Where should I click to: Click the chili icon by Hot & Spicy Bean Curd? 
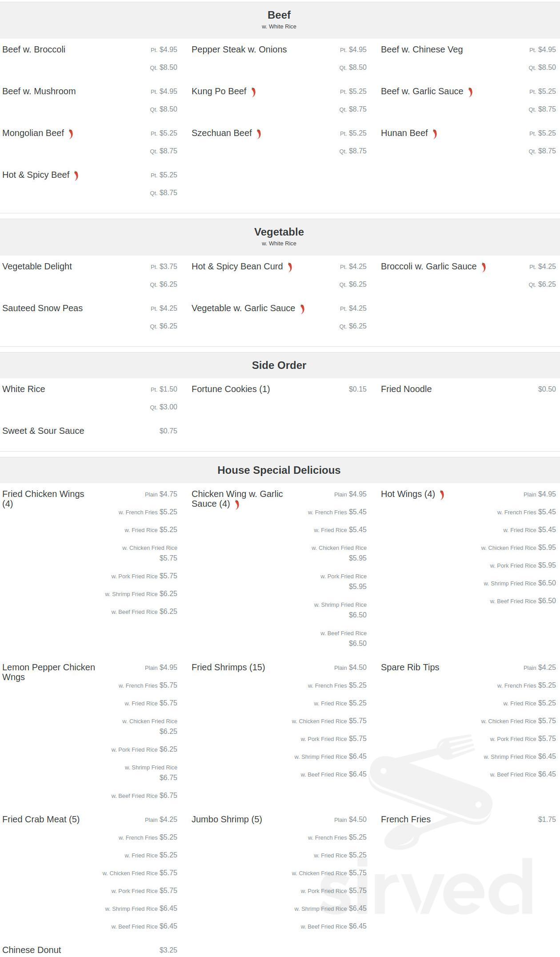click(x=290, y=267)
